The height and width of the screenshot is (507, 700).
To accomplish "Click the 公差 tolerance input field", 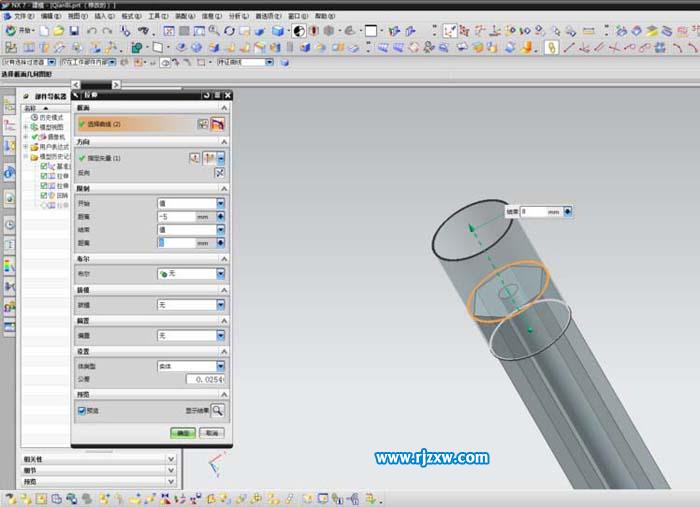I will click(x=205, y=380).
